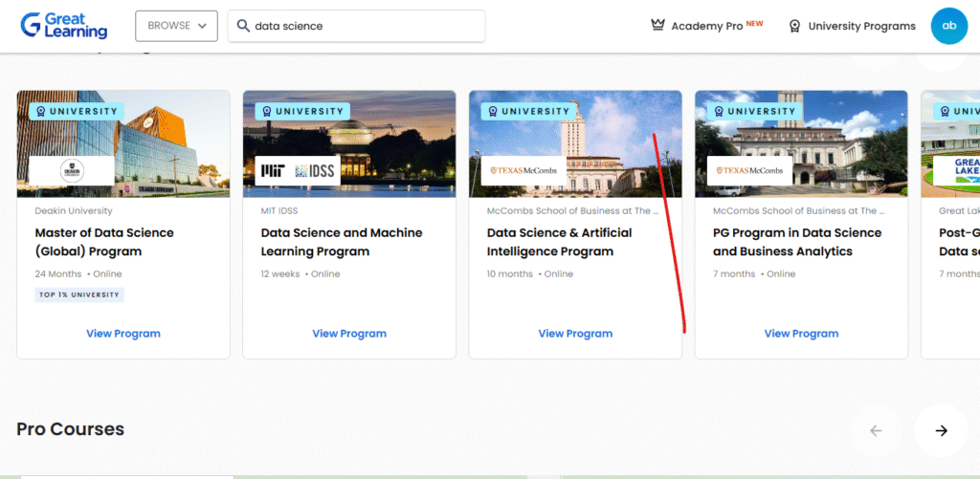Click the MIT IDSS logo
The height and width of the screenshot is (479, 980).
tap(298, 170)
